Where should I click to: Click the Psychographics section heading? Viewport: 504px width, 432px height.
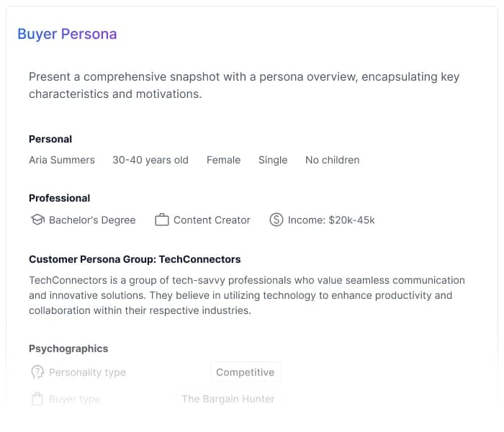pos(68,348)
